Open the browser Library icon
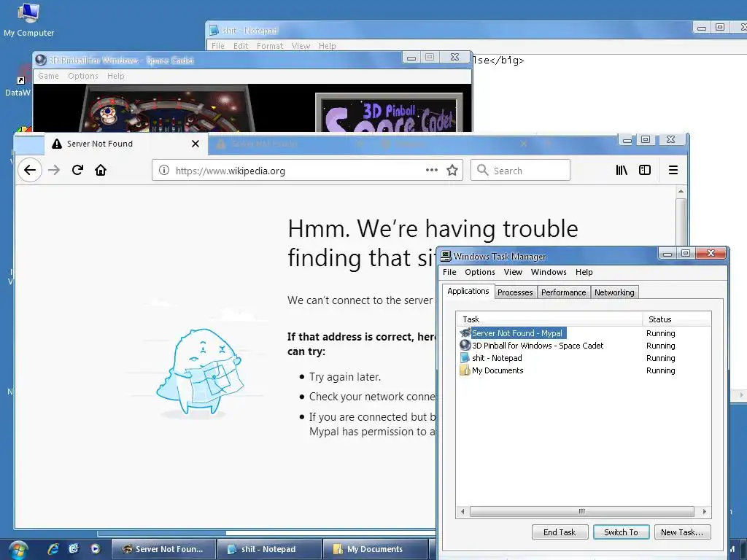Screen dimensions: 747x560 (622, 170)
